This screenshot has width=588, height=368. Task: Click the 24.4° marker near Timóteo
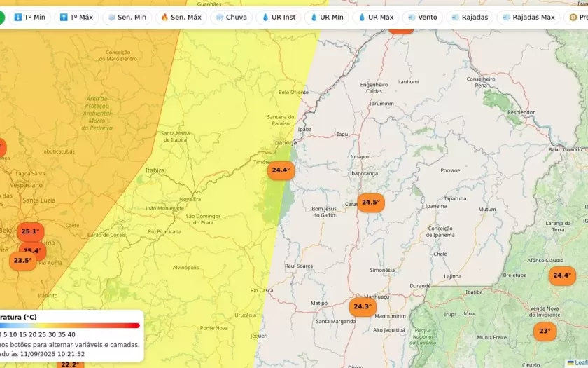[x=281, y=170]
